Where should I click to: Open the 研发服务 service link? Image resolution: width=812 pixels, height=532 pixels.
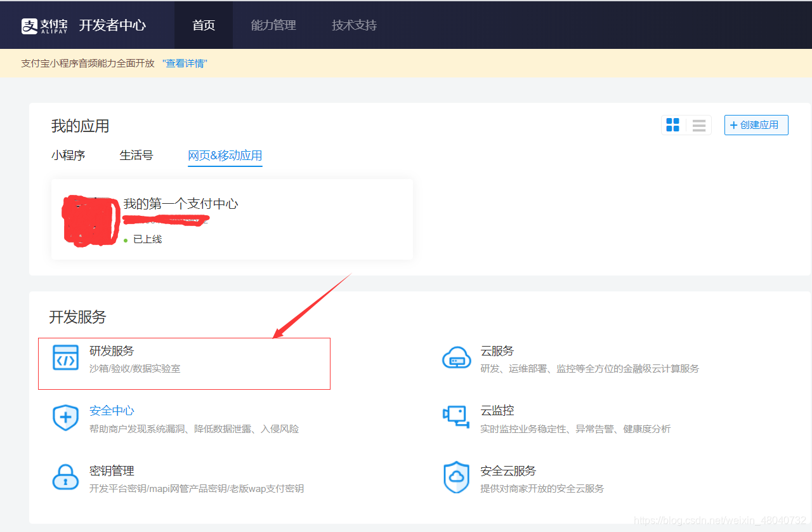(x=112, y=351)
